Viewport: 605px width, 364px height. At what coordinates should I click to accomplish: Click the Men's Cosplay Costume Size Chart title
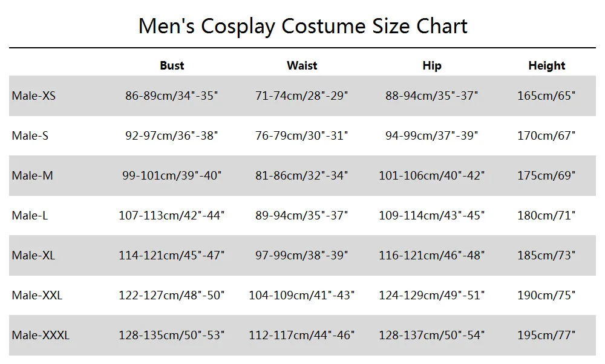click(303, 27)
